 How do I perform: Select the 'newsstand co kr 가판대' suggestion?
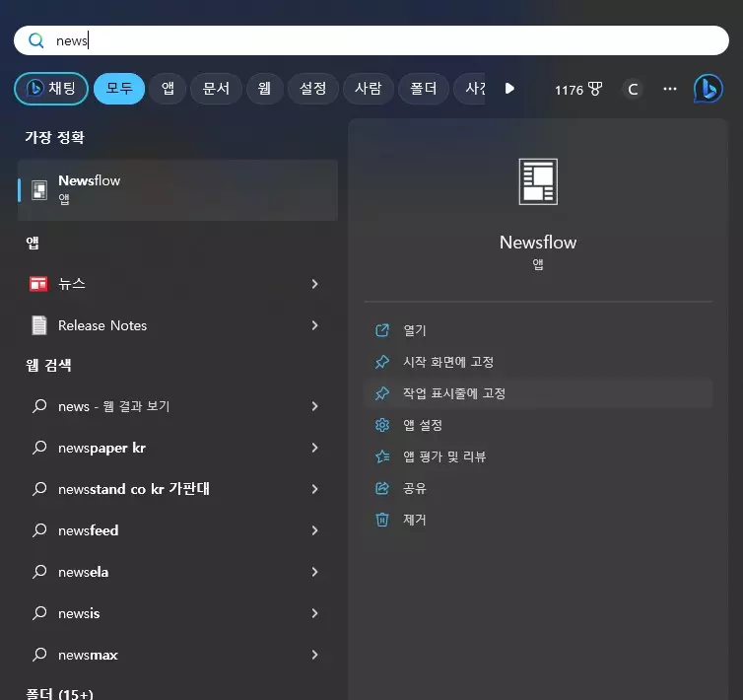(x=177, y=489)
